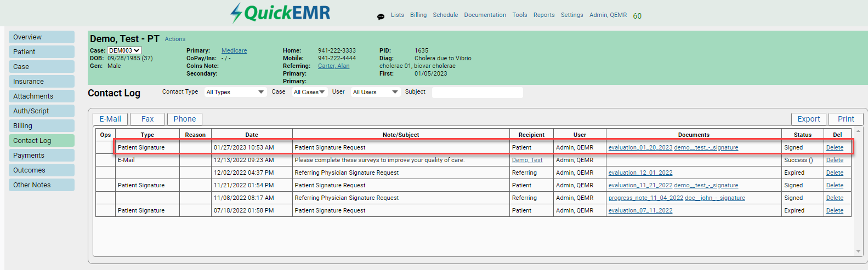This screenshot has width=868, height=270.
Task: Open the chat message bubble icon
Action: (381, 16)
